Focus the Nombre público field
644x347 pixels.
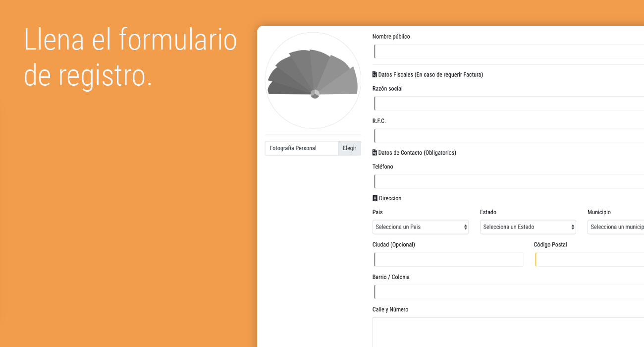click(x=509, y=52)
